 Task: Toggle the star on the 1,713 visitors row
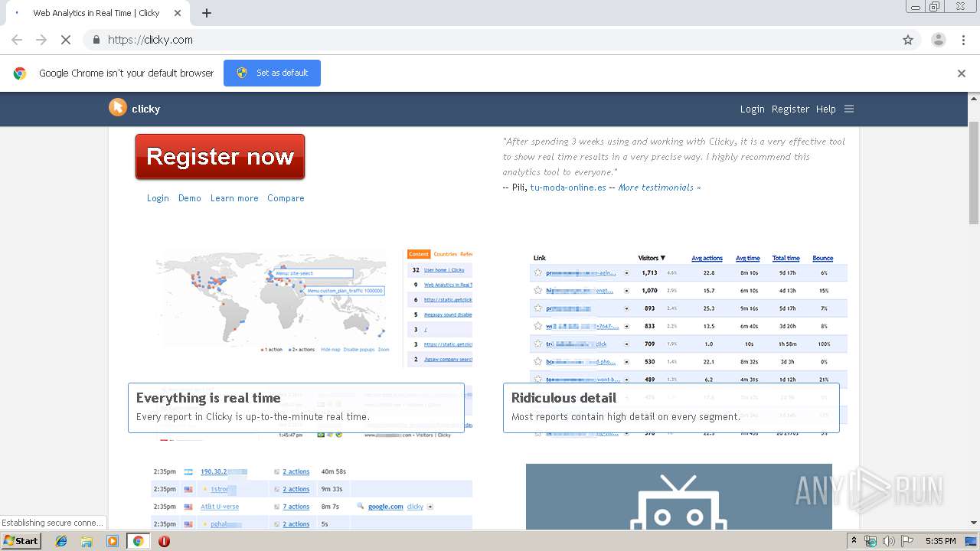click(x=538, y=272)
